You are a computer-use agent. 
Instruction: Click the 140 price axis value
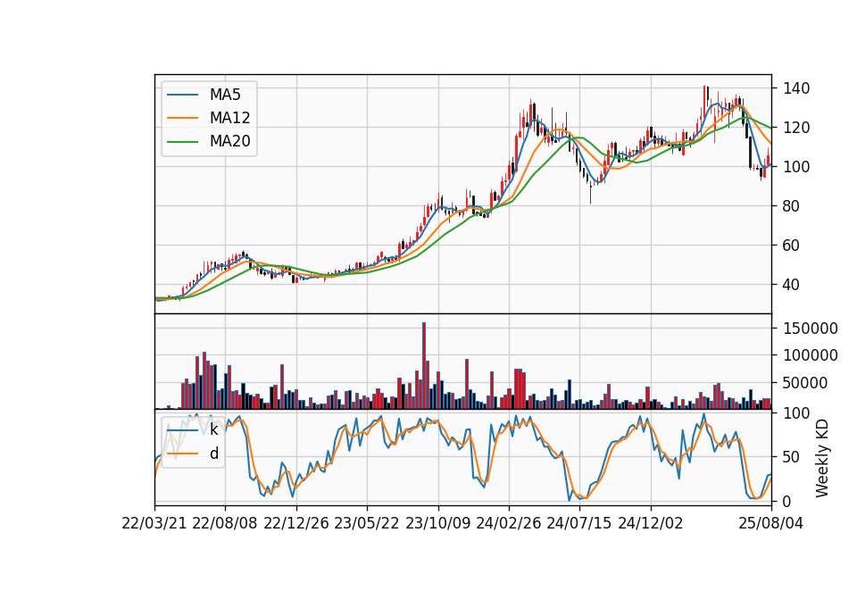click(796, 88)
